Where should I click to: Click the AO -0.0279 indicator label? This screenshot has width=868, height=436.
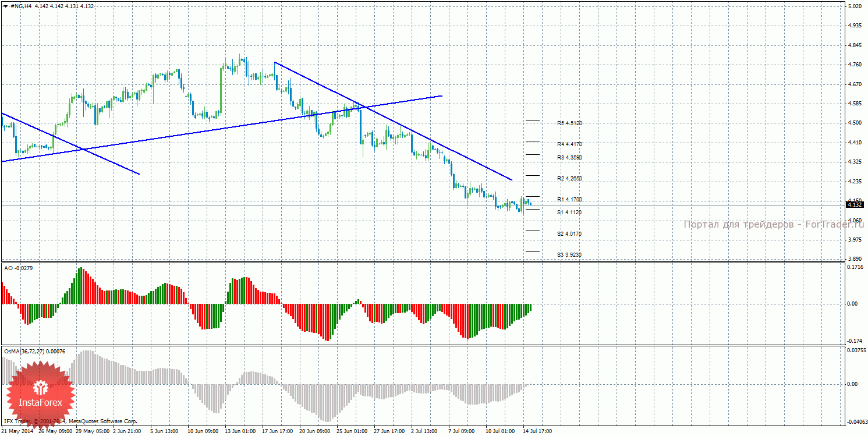point(19,268)
